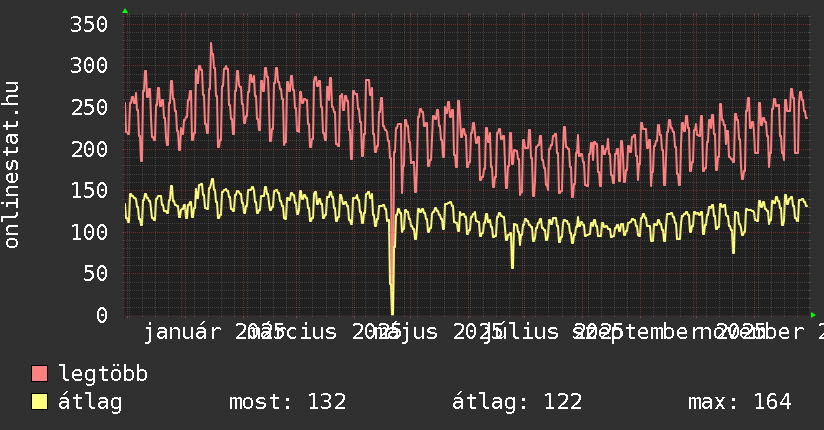
Task: Click the red legtöbb legend color swatch
Action: coord(40,375)
